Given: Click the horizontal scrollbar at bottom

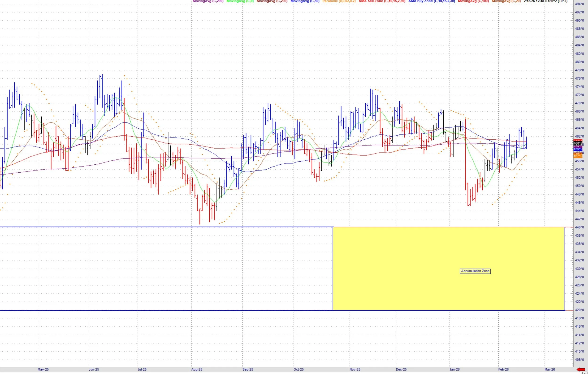Looking at the screenshot, I should [293, 373].
